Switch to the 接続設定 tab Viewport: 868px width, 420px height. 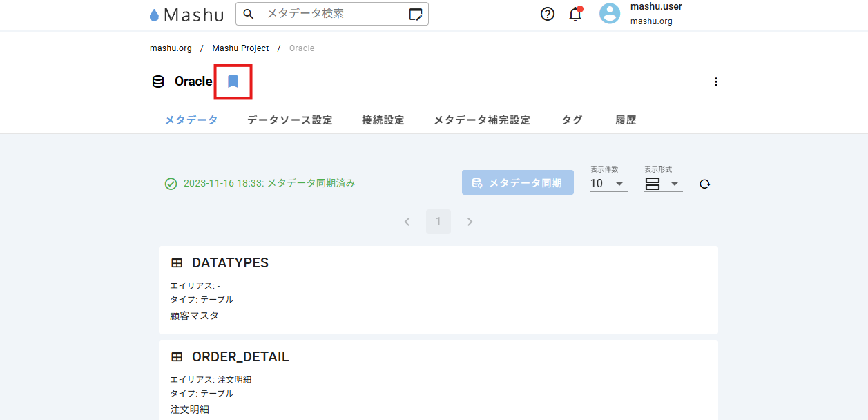coord(383,120)
